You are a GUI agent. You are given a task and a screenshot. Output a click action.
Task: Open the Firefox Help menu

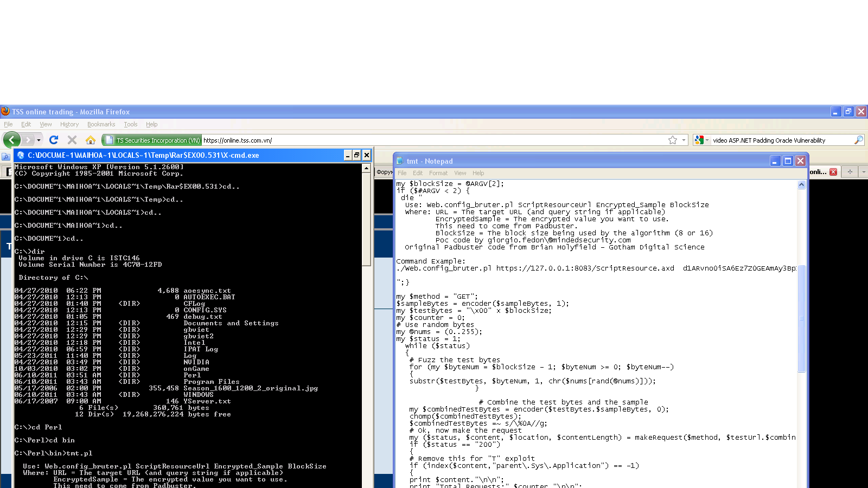click(152, 124)
